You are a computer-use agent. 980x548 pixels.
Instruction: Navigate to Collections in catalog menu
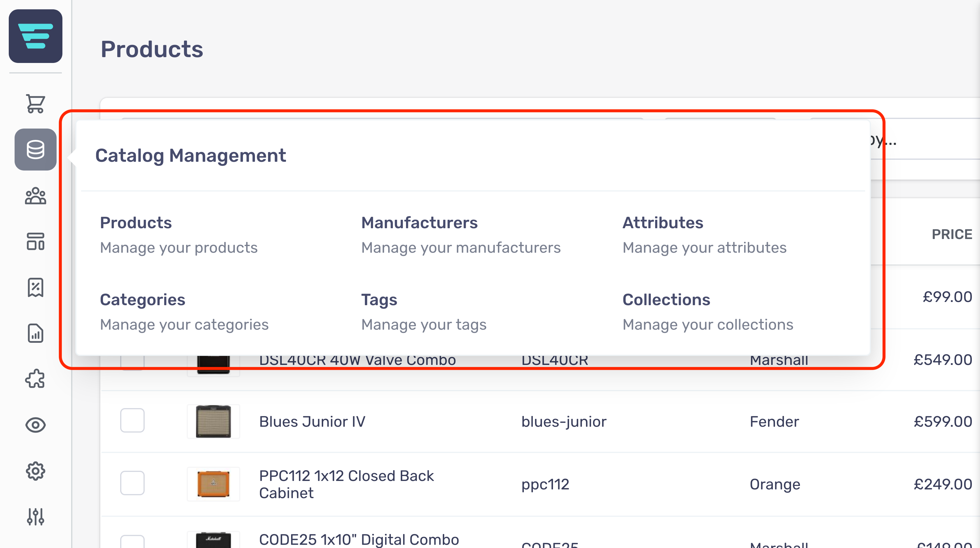pos(708,312)
